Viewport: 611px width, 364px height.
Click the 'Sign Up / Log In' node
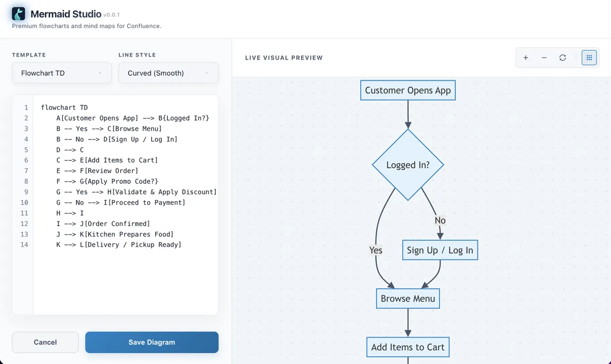click(x=440, y=250)
